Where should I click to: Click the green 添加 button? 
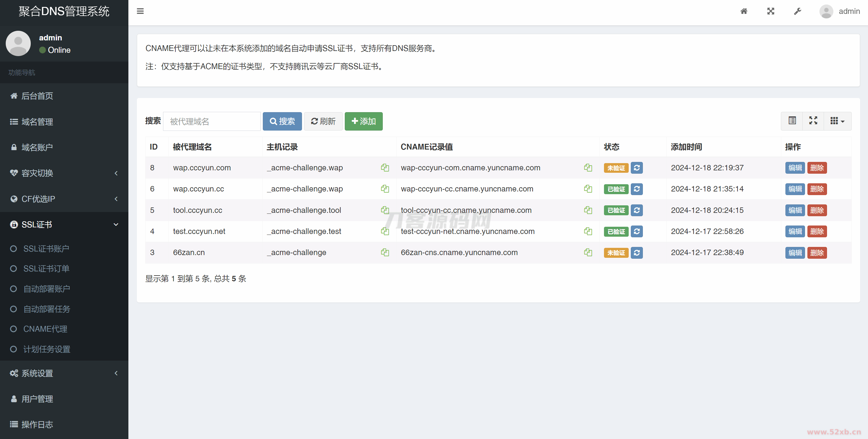(x=363, y=121)
